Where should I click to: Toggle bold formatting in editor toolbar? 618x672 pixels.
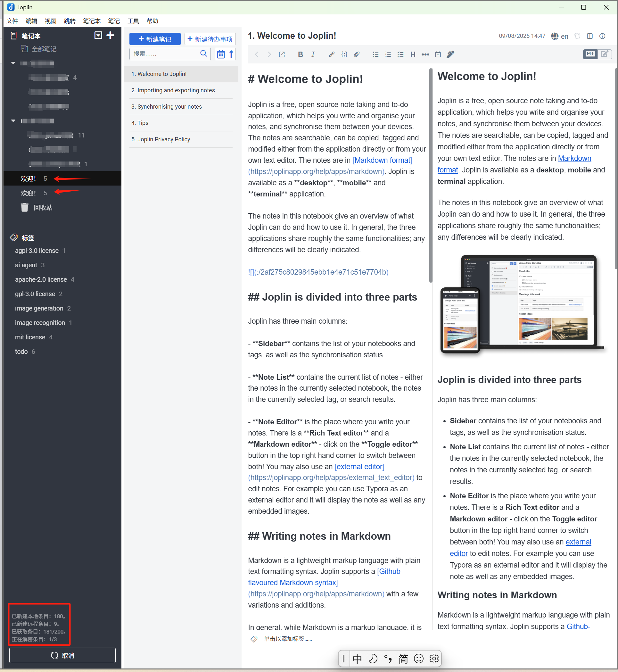(300, 54)
